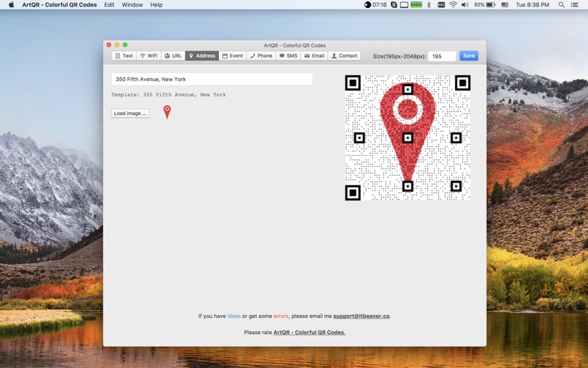Image resolution: width=588 pixels, height=368 pixels.
Task: Open the Bluetooth menu bar icon
Action: click(x=429, y=5)
